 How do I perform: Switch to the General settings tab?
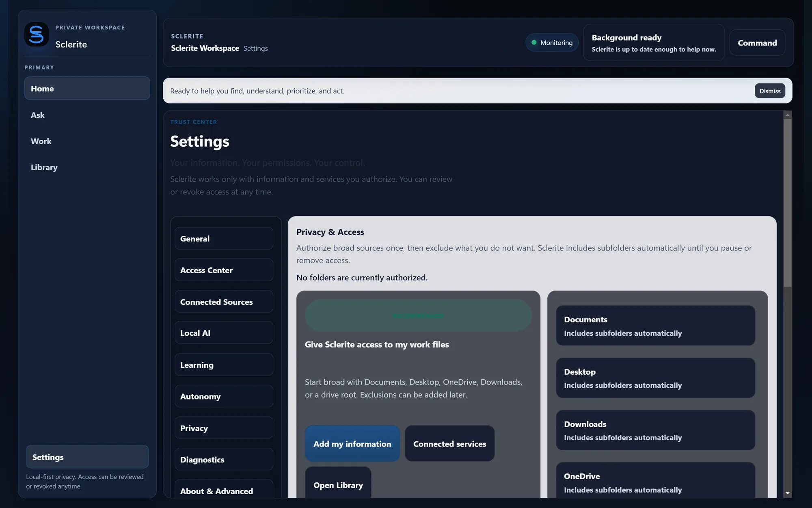tap(224, 239)
